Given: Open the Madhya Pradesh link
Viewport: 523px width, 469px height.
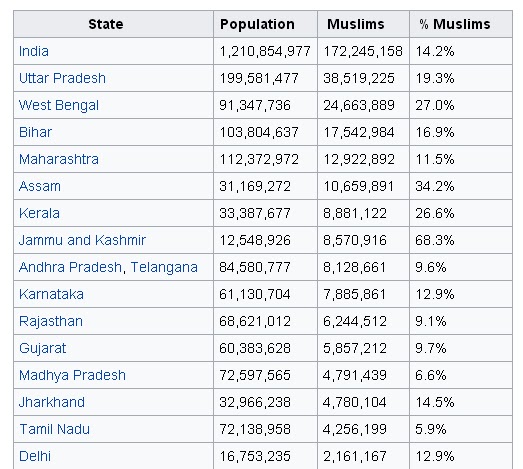Looking at the screenshot, I should tap(72, 376).
